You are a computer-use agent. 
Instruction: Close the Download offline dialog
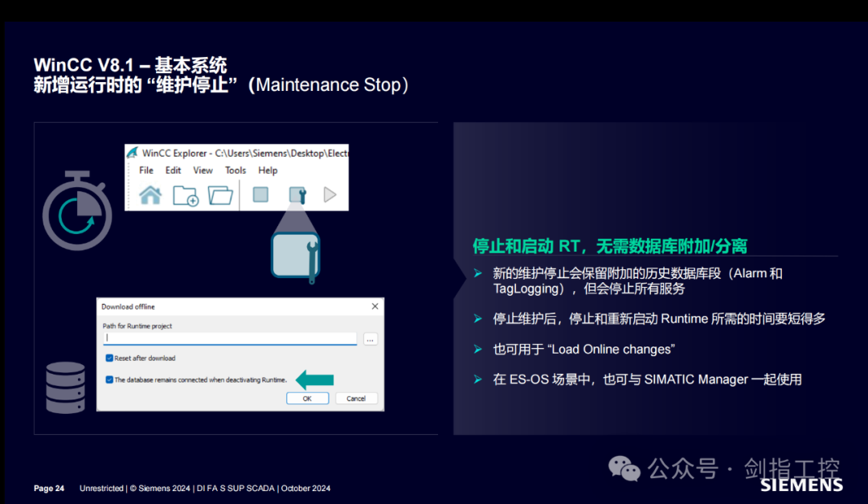(374, 306)
